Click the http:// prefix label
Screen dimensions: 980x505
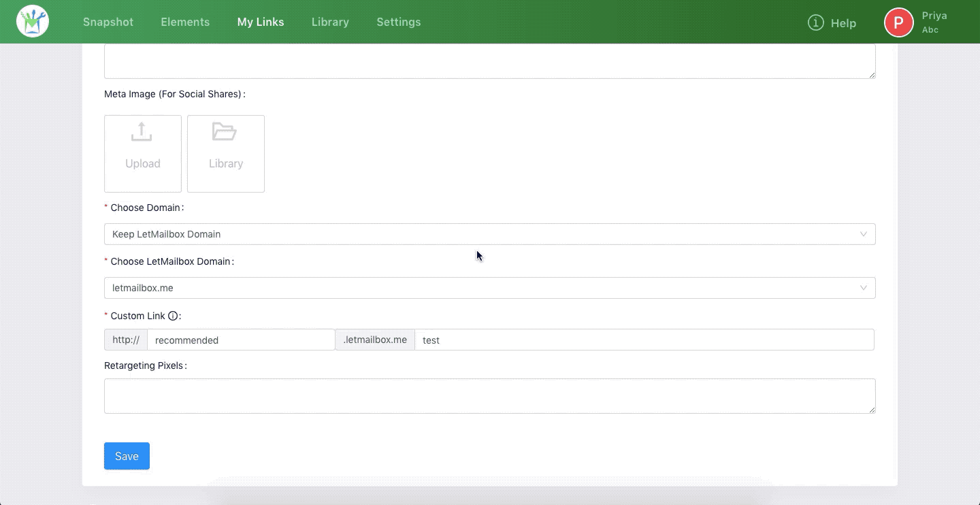126,340
